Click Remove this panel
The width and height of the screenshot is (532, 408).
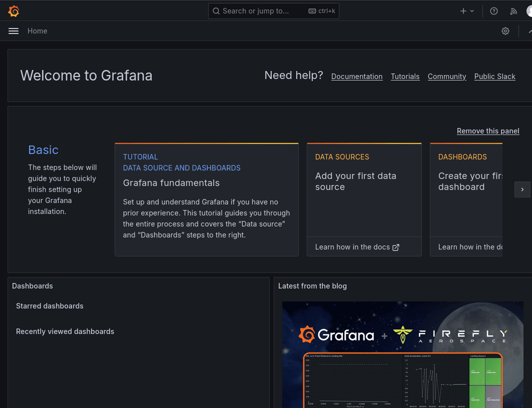[x=488, y=131]
